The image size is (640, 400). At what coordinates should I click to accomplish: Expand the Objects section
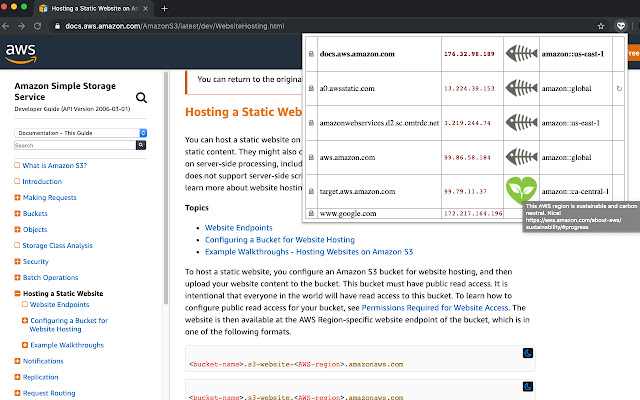click(17, 229)
